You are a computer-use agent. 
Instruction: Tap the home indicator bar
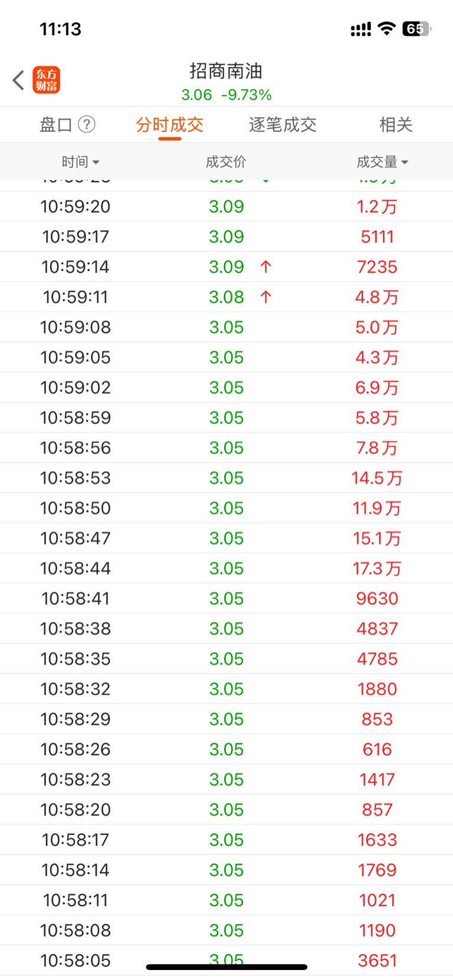(x=226, y=967)
